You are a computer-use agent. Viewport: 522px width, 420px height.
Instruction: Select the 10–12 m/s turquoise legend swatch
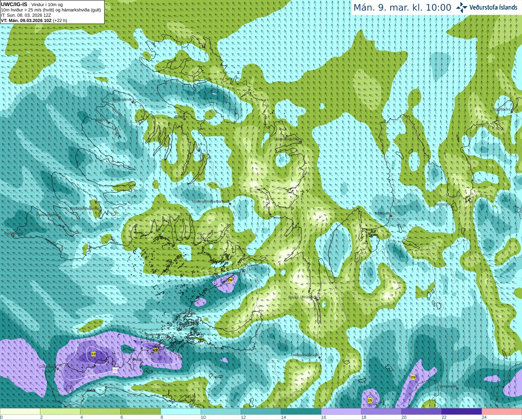click(221, 411)
